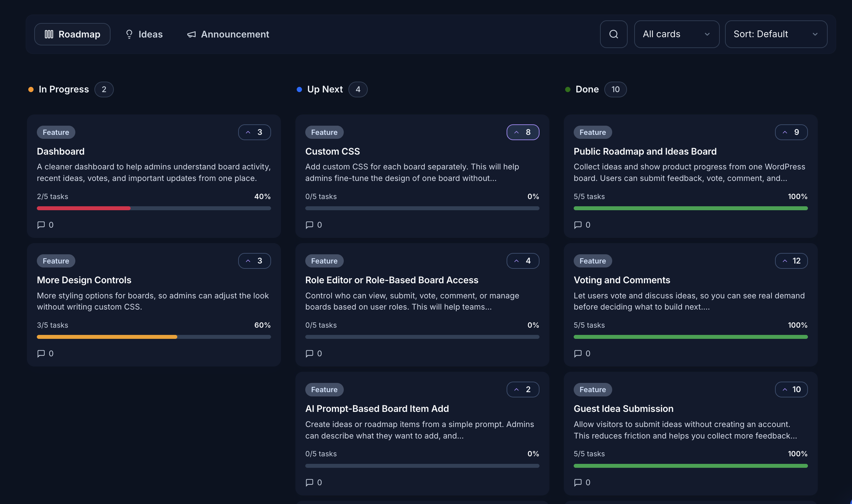Click the Done count badge 10

coord(615,89)
